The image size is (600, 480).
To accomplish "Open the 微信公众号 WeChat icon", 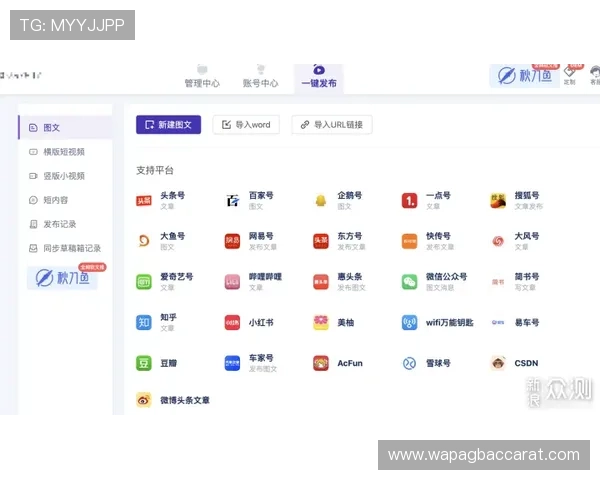I will click(409, 282).
